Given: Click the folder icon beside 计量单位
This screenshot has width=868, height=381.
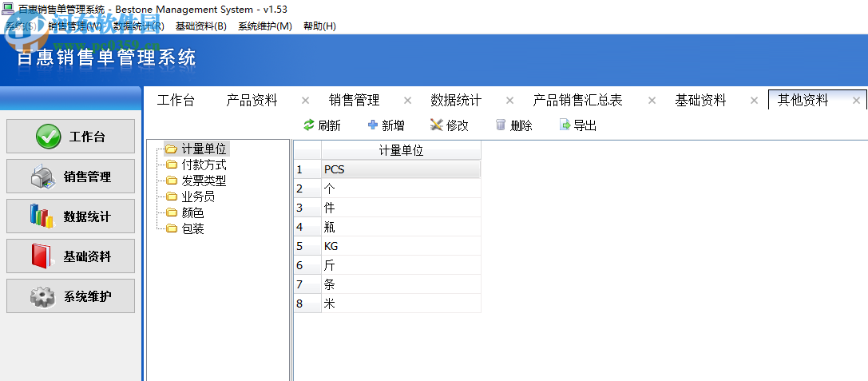Looking at the screenshot, I should (172, 149).
